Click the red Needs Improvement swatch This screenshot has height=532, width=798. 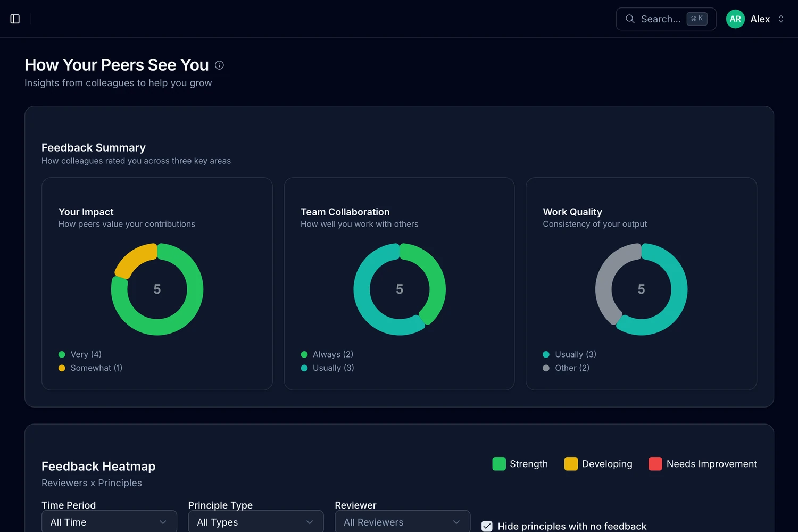[x=655, y=464]
